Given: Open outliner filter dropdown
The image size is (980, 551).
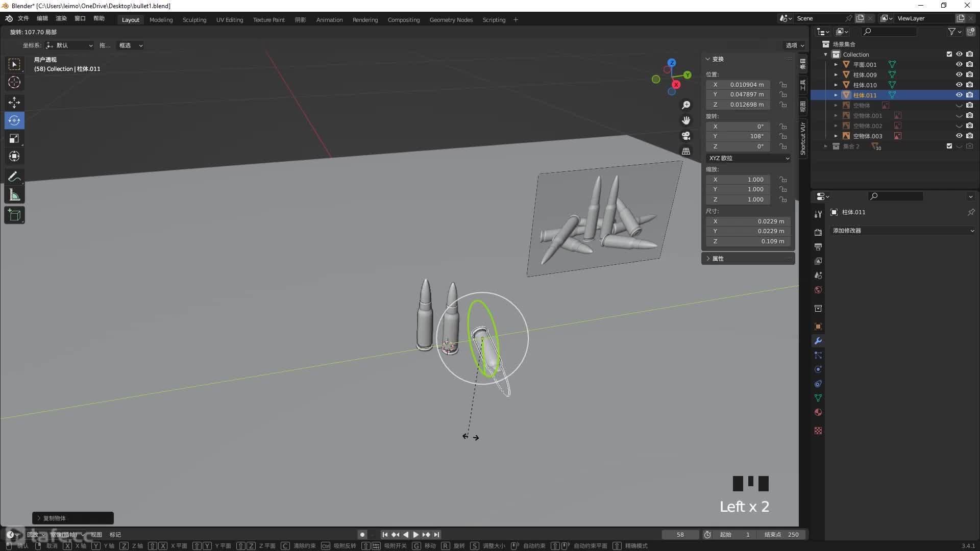Looking at the screenshot, I should 955,32.
